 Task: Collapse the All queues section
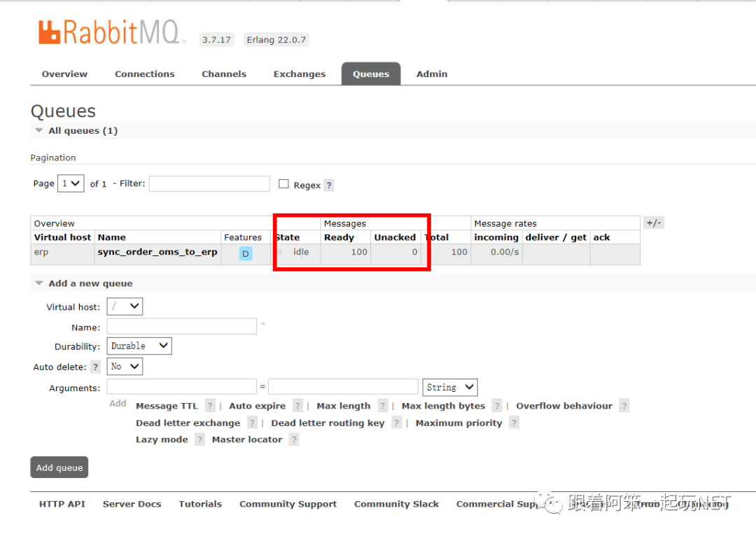(39, 131)
